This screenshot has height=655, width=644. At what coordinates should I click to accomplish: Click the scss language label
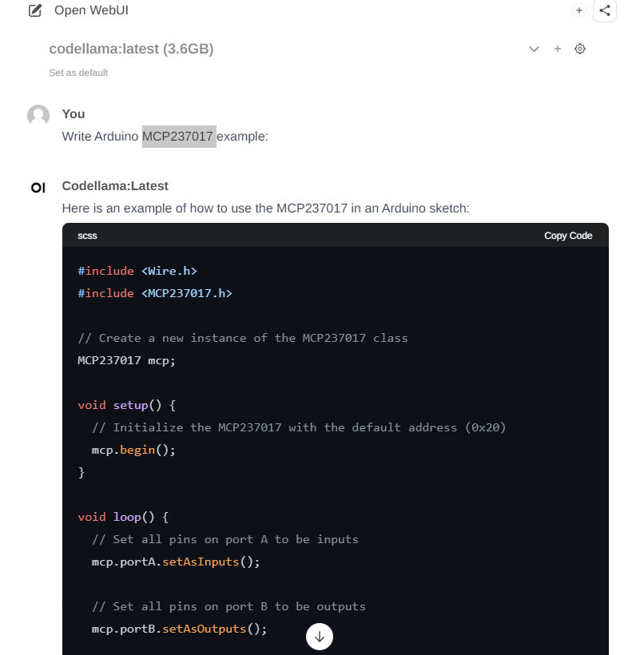point(87,236)
